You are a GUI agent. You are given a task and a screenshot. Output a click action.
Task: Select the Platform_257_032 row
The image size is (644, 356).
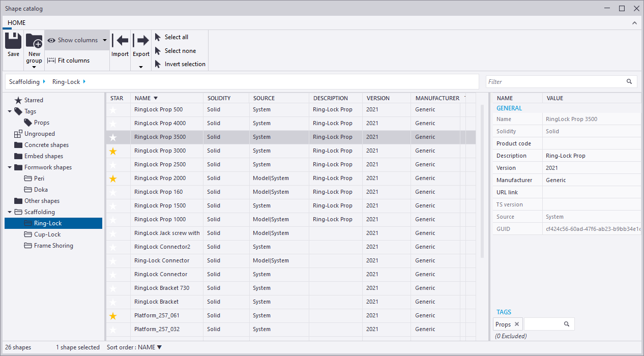tap(290, 329)
